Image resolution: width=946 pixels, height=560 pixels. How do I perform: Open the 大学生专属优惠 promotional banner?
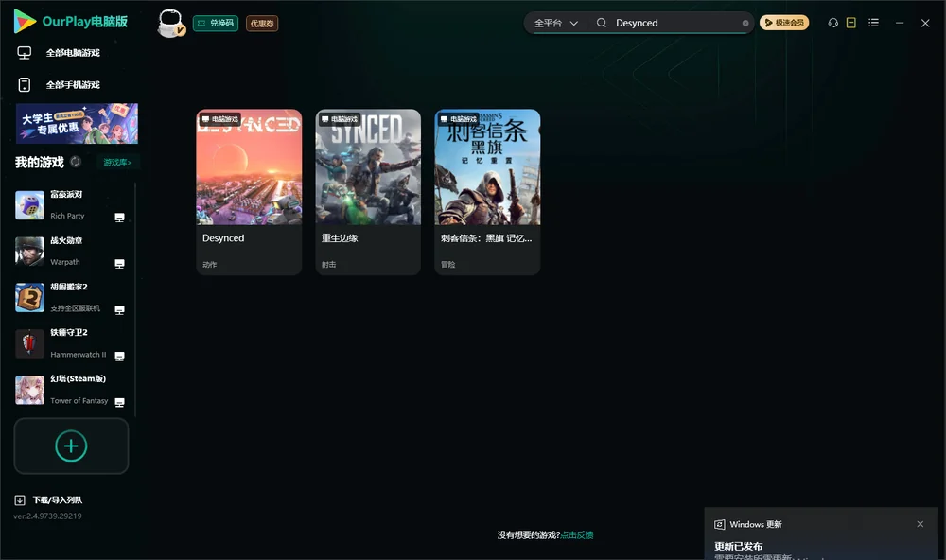point(77,123)
